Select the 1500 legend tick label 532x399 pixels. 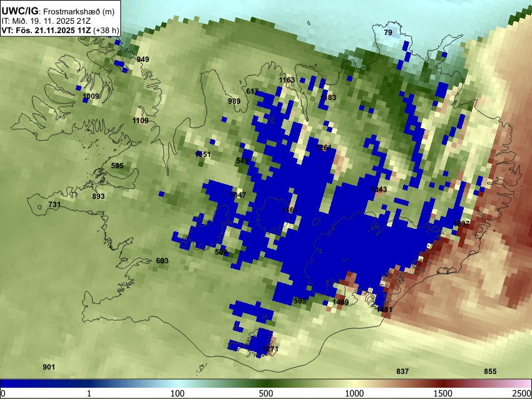[443, 393]
